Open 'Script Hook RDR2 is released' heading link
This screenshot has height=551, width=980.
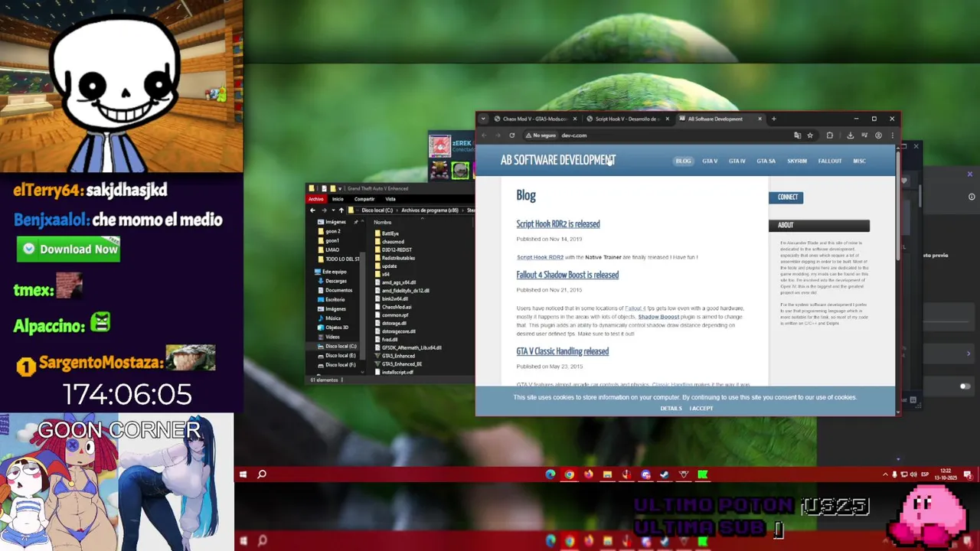tap(558, 224)
